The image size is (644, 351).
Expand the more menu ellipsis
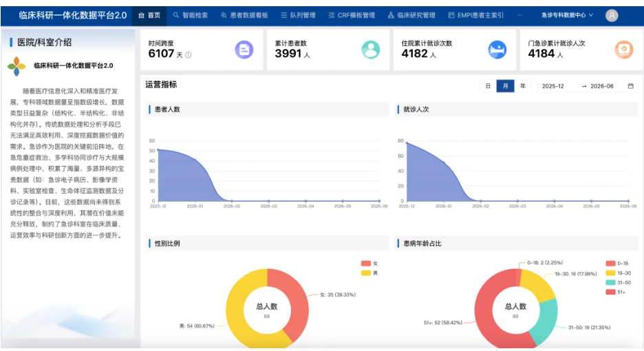[519, 15]
